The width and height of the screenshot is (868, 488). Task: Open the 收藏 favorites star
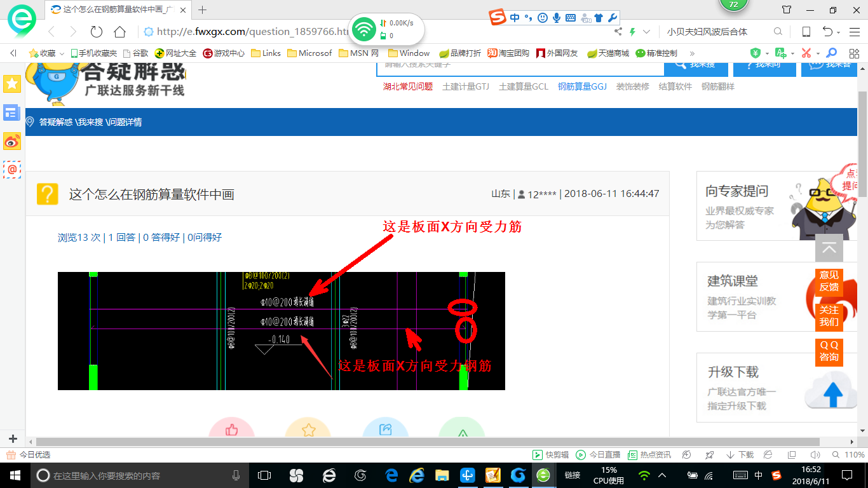[33, 53]
